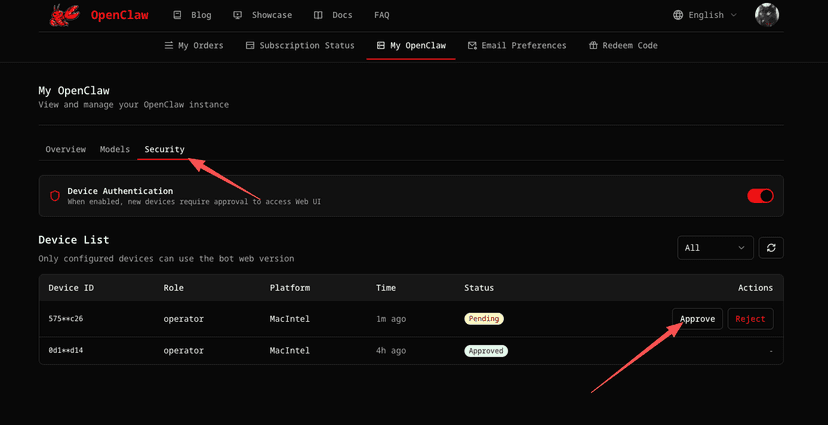Select the Security sub-tab
Viewport: 828px width, 425px height.
[165, 149]
